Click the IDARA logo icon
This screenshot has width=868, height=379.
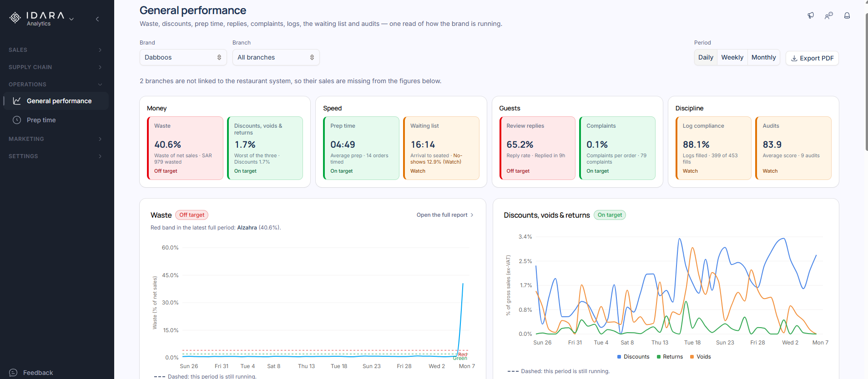point(15,18)
